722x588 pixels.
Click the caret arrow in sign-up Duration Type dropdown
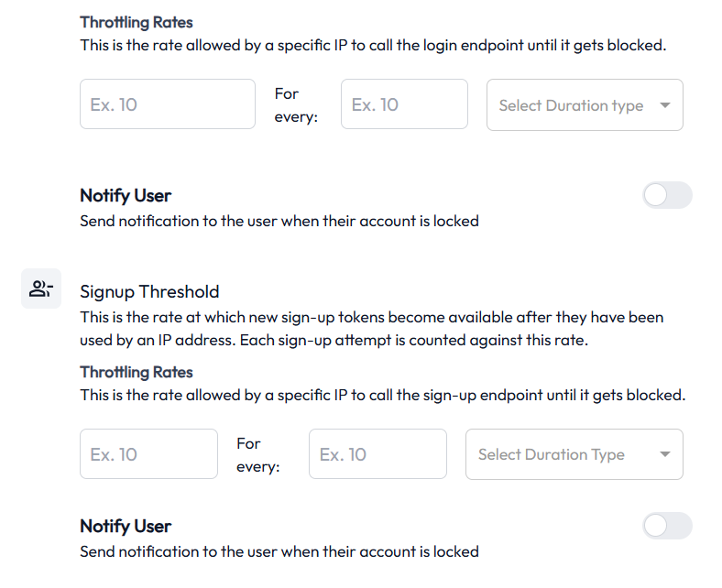pos(664,454)
